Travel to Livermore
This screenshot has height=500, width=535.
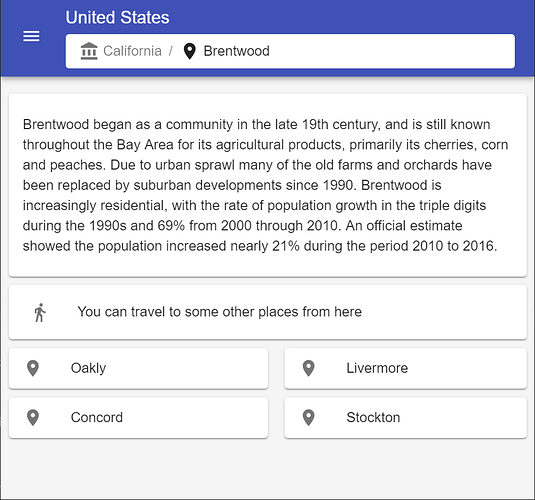point(406,368)
